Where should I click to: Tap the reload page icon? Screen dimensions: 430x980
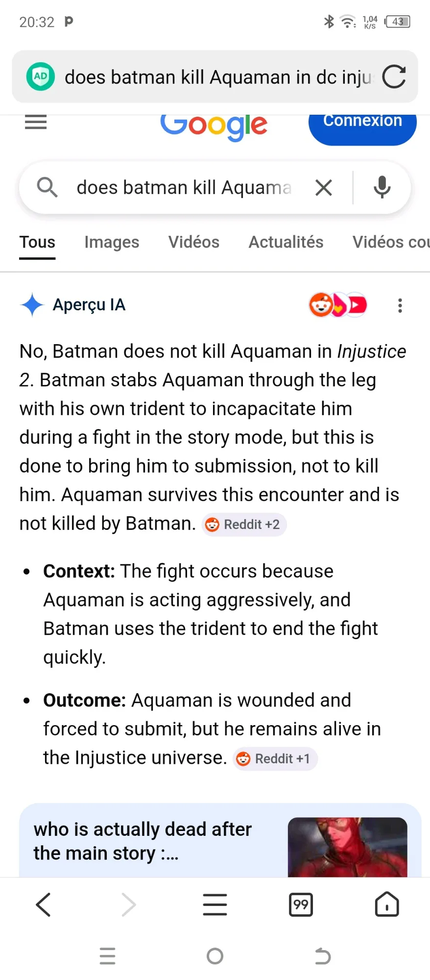[394, 77]
